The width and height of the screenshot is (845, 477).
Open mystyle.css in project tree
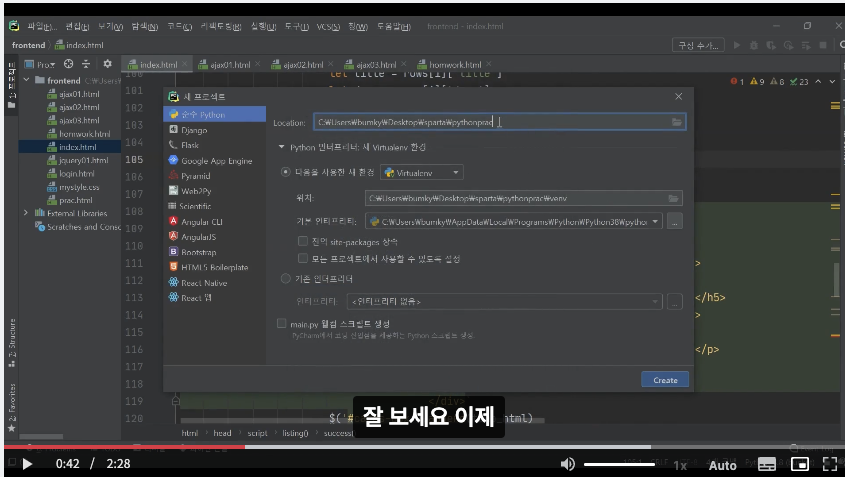(79, 187)
